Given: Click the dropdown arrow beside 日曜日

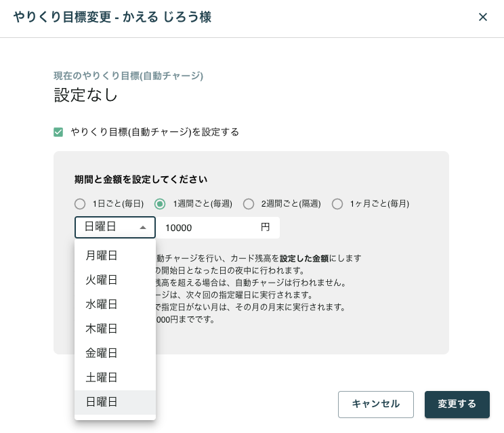Looking at the screenshot, I should [143, 228].
